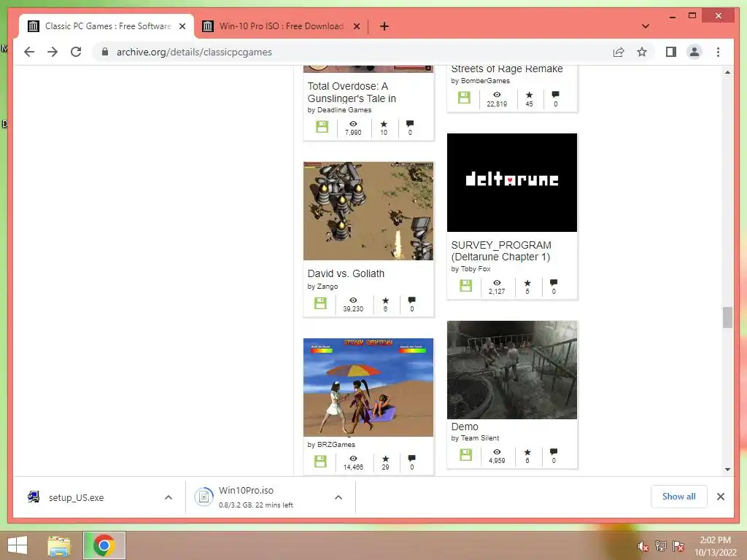747x560 pixels.
Task: Click the muted volume tray icon
Action: click(643, 546)
